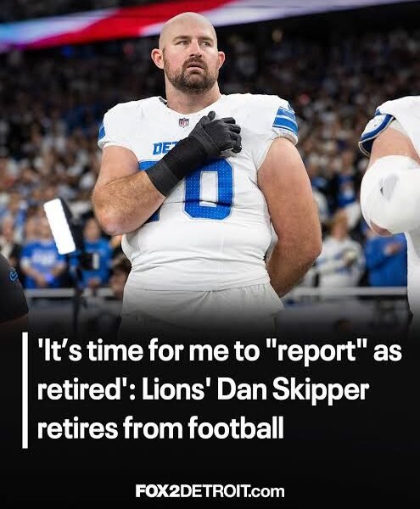Select the blue logo on black shirt
The height and width of the screenshot is (509, 420).
[x=13, y=275]
